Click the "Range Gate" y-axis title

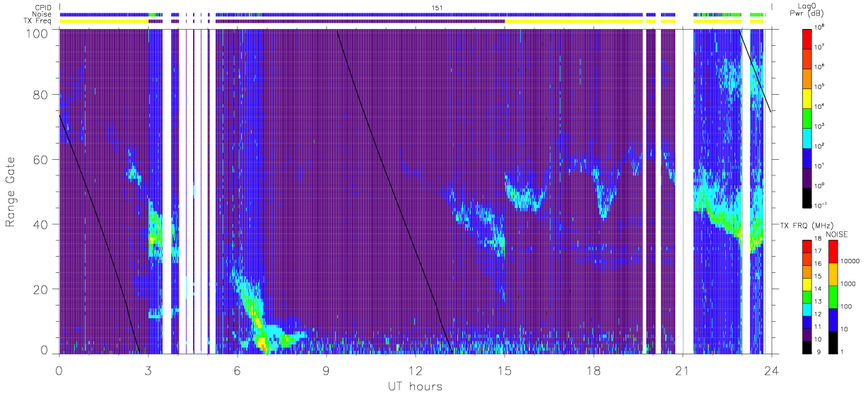tap(12, 191)
